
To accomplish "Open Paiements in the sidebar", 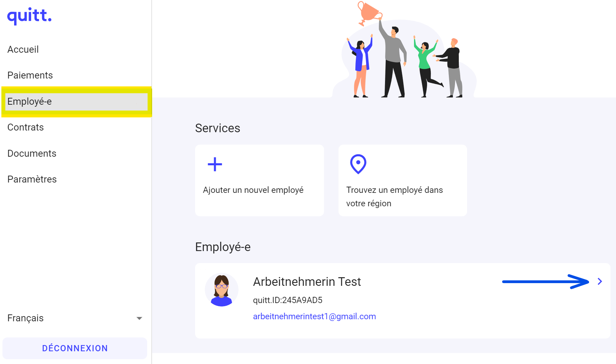I will [30, 75].
